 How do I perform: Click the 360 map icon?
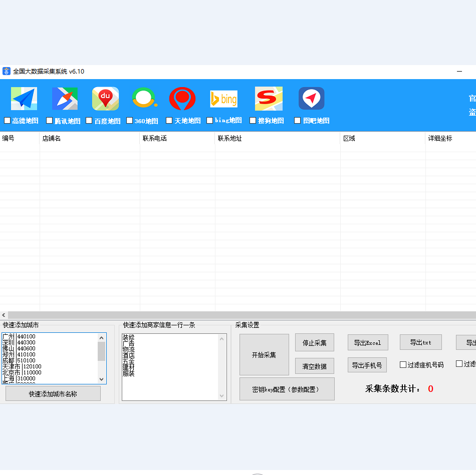pyautogui.click(x=144, y=99)
